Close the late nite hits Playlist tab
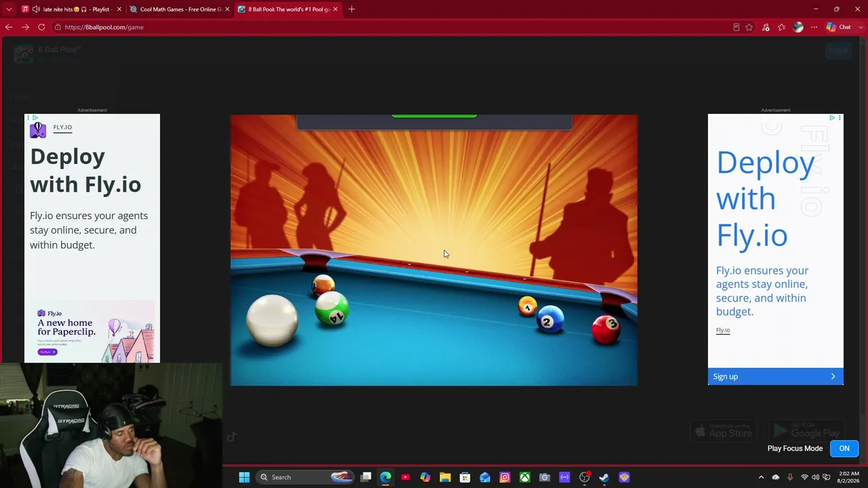 [119, 9]
